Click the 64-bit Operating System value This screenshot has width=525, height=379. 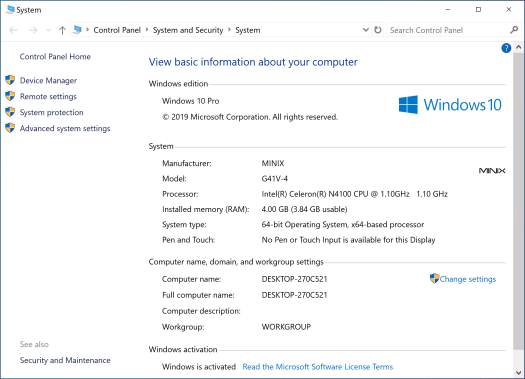[343, 225]
